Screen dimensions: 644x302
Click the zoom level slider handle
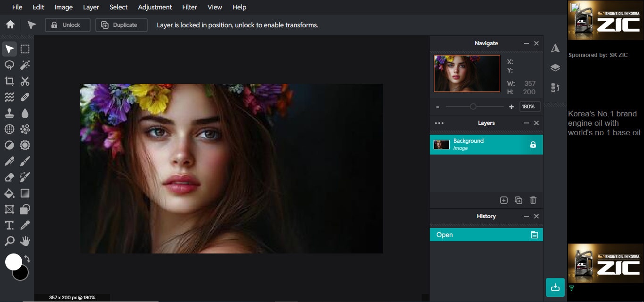tap(473, 106)
